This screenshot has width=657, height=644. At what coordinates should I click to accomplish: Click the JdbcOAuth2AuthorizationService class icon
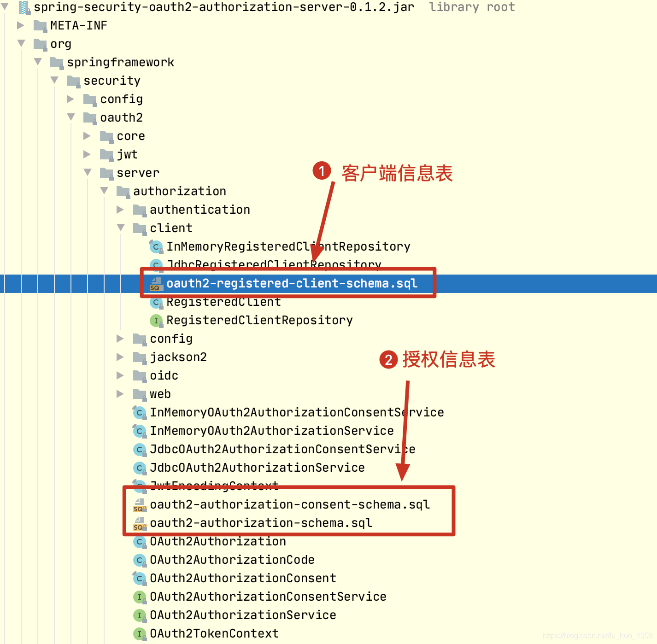pos(140,468)
